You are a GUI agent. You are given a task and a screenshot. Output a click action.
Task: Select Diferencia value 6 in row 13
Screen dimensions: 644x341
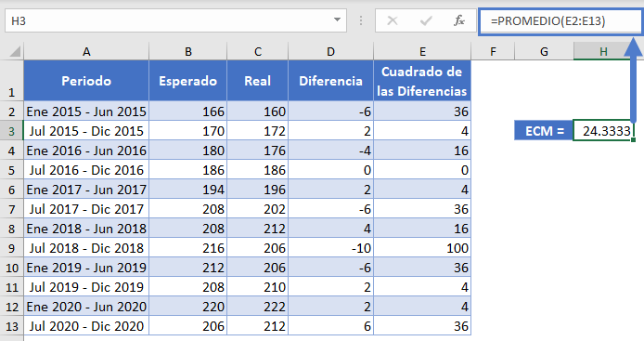(330, 326)
